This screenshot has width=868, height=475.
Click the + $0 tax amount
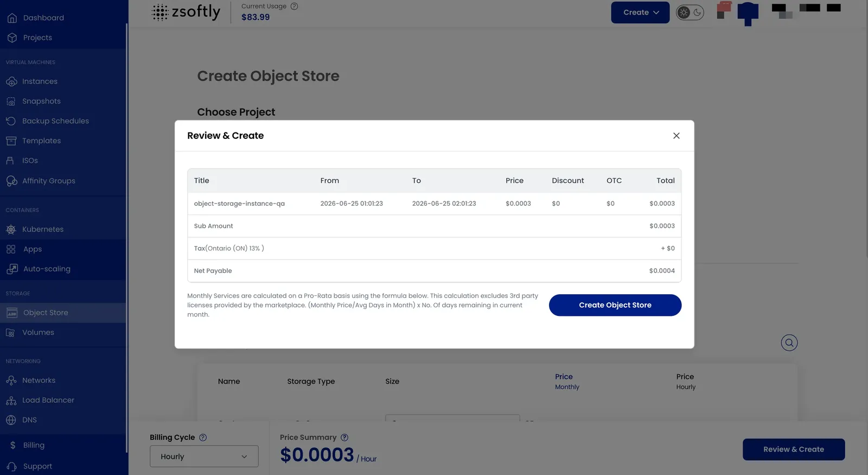tap(668, 249)
